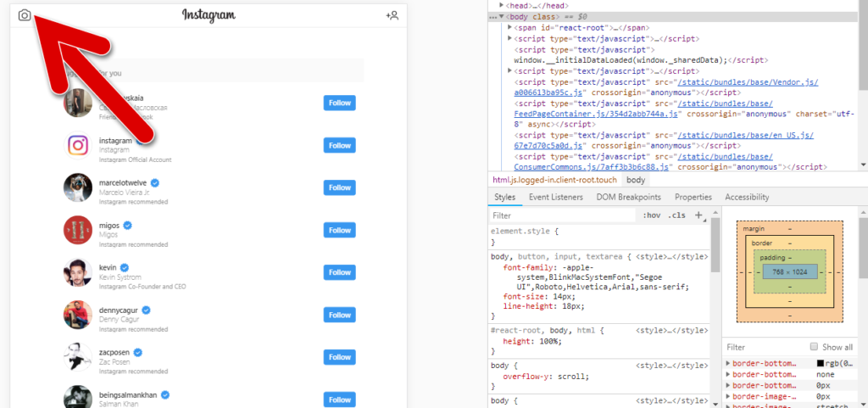Switch to the Event Listeners tab
Image resolution: width=868 pixels, height=408 pixels.
(556, 197)
